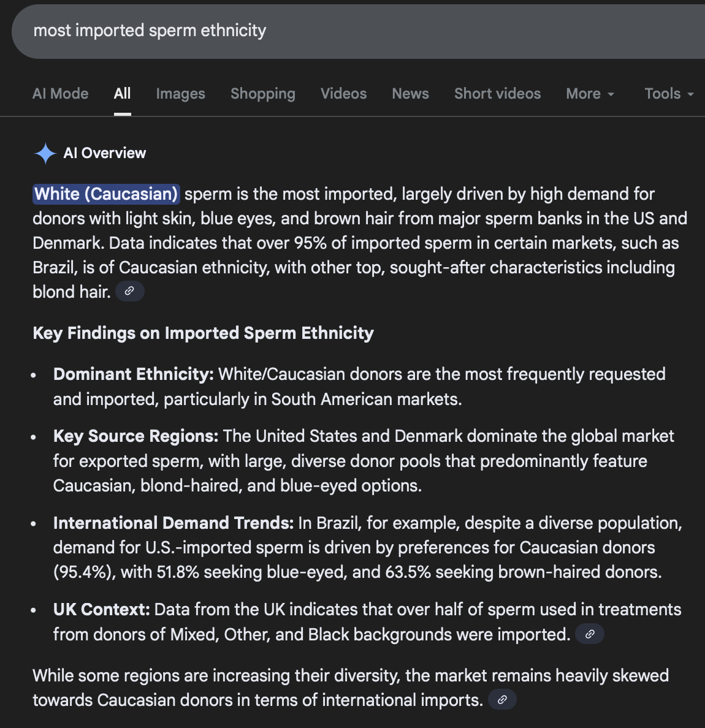Screen dimensions: 705x728
Task: Open source link icon after "international imports."
Action: (x=502, y=700)
